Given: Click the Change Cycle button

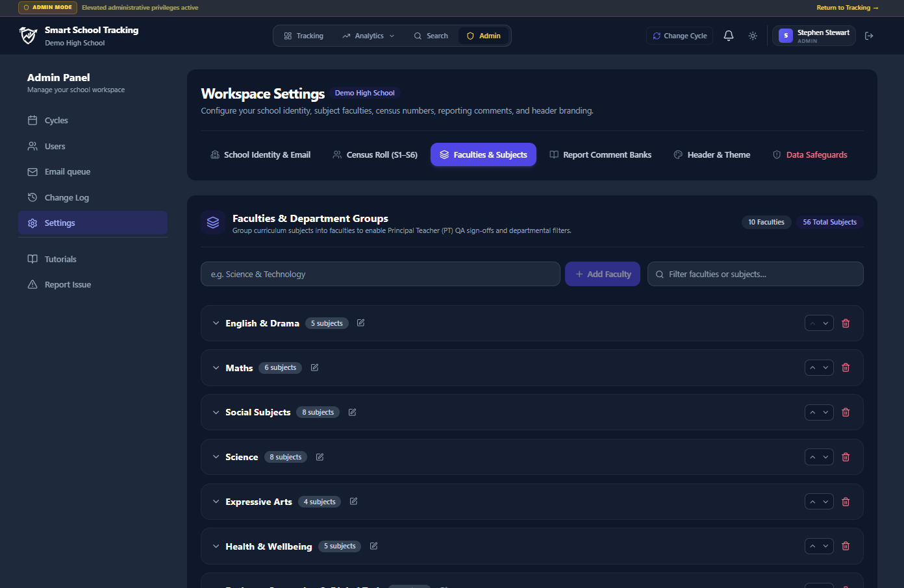Looking at the screenshot, I should [x=679, y=36].
